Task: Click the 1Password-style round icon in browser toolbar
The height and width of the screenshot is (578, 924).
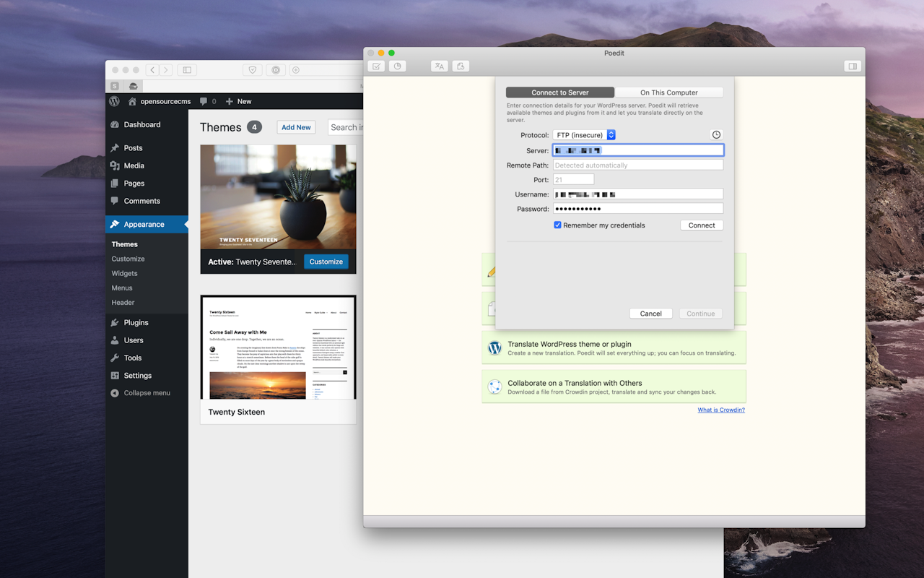Action: (275, 70)
